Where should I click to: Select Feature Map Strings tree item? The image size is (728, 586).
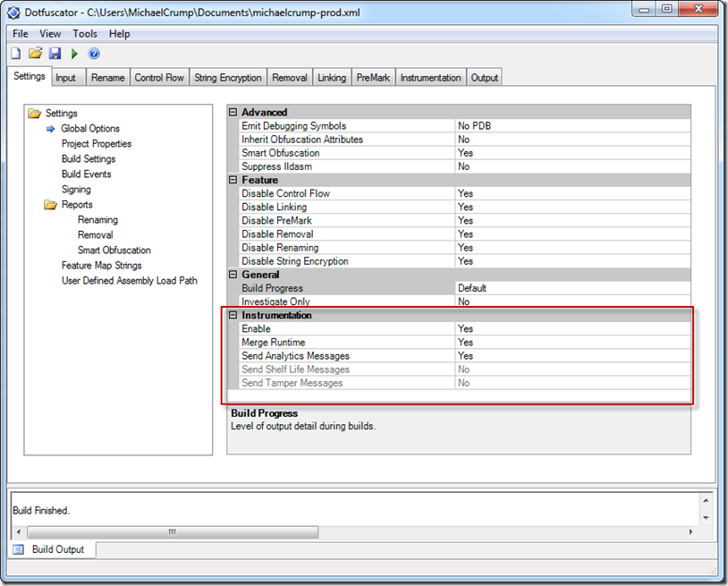[102, 266]
